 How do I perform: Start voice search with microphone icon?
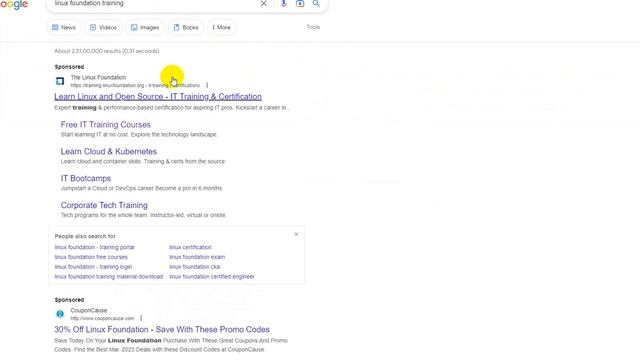(284, 4)
